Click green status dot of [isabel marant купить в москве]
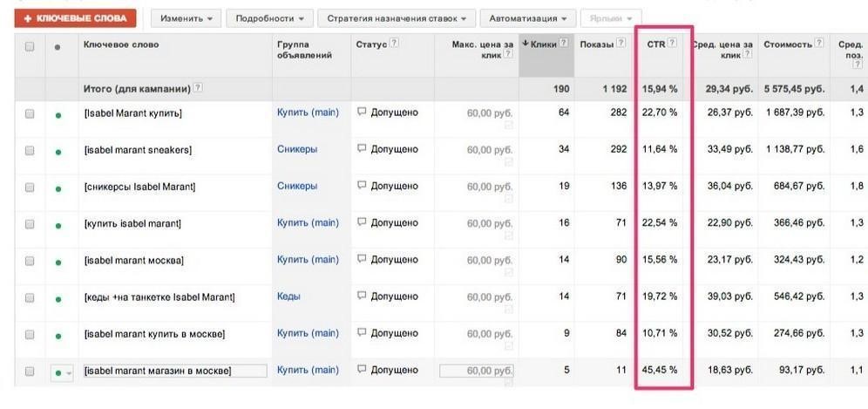This screenshot has height=409, width=868. (58, 337)
